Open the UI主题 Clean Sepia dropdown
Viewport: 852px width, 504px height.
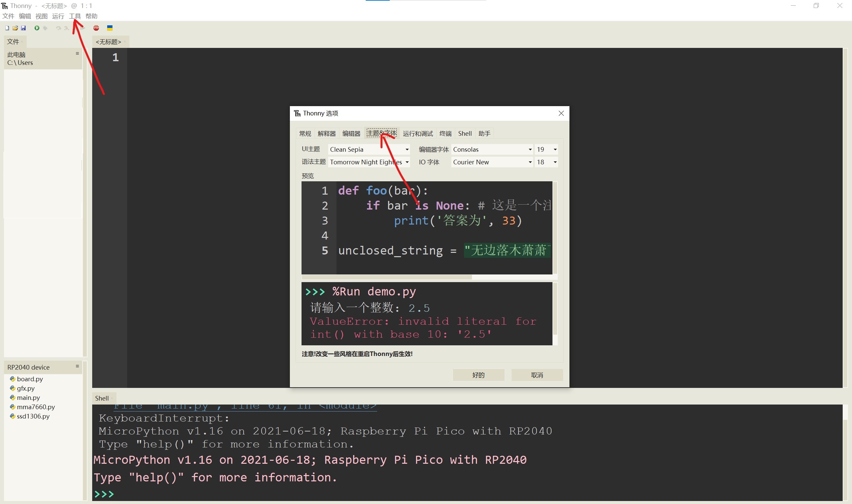point(369,149)
